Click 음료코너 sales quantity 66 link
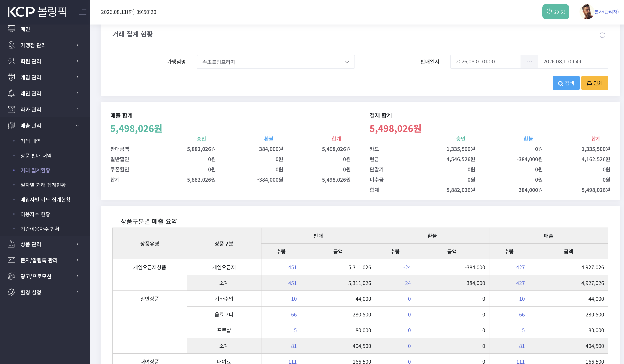Screen dimensions: 624x364 pyautogui.click(x=294, y=314)
